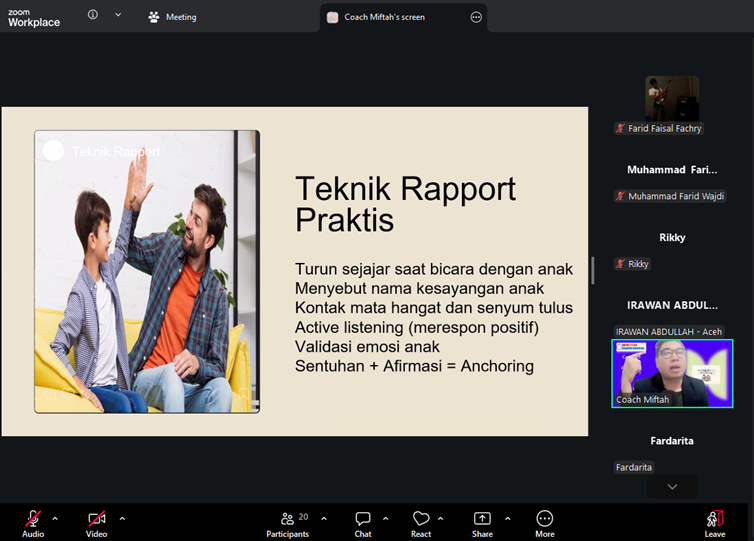Expand share options caret
Image resolution: width=754 pixels, height=541 pixels.
pyautogui.click(x=508, y=518)
